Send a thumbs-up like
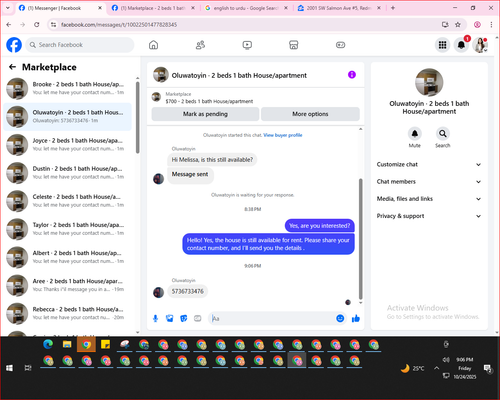Image resolution: width=500 pixels, height=400 pixels. [x=356, y=319]
